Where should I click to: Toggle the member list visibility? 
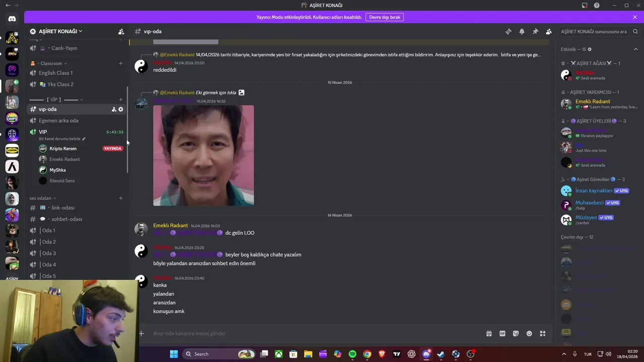tap(548, 31)
